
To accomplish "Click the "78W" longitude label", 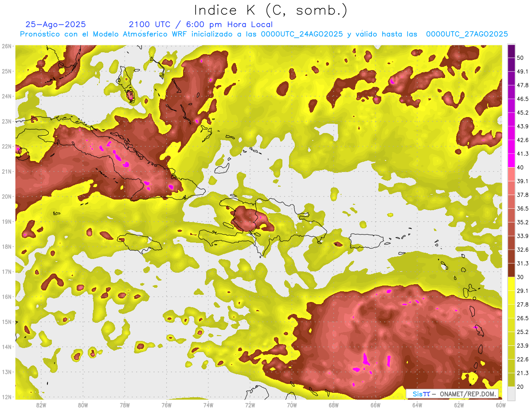I will 125,405.
